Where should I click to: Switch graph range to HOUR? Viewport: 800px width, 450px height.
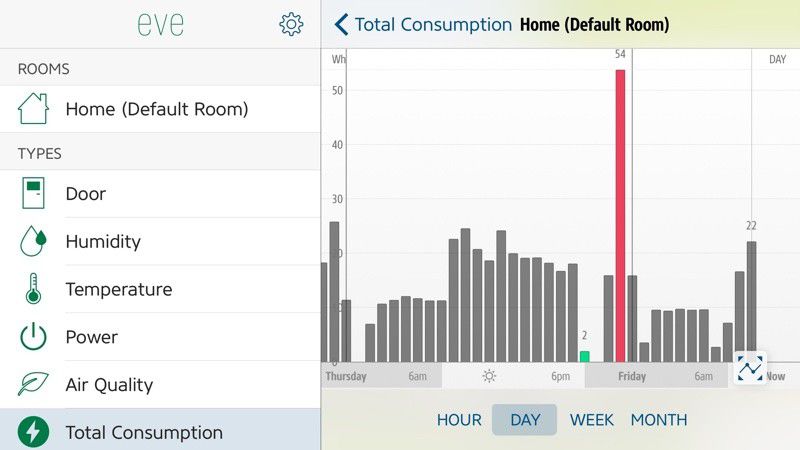click(459, 420)
